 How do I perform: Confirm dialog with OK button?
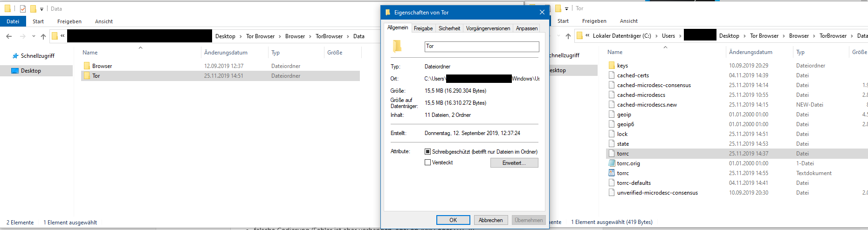(453, 220)
